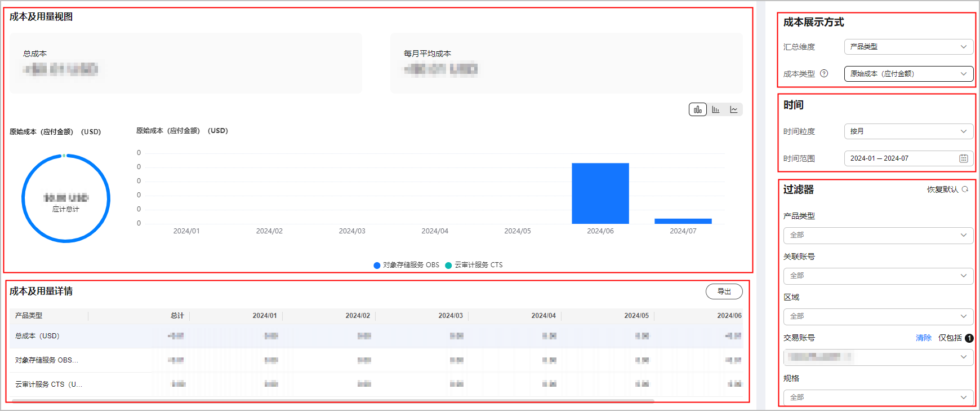Open the calendar icon in 时间范围
The image size is (980, 411).
[x=963, y=158]
